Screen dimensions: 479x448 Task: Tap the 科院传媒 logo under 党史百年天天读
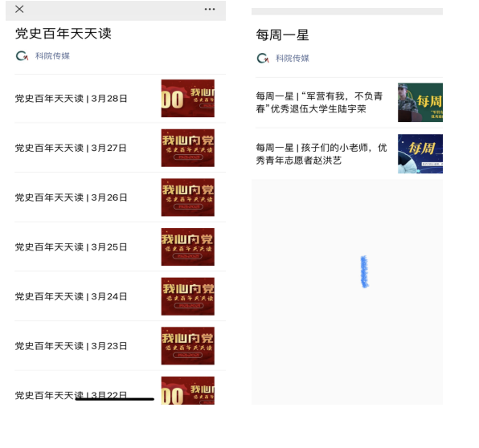(x=22, y=56)
